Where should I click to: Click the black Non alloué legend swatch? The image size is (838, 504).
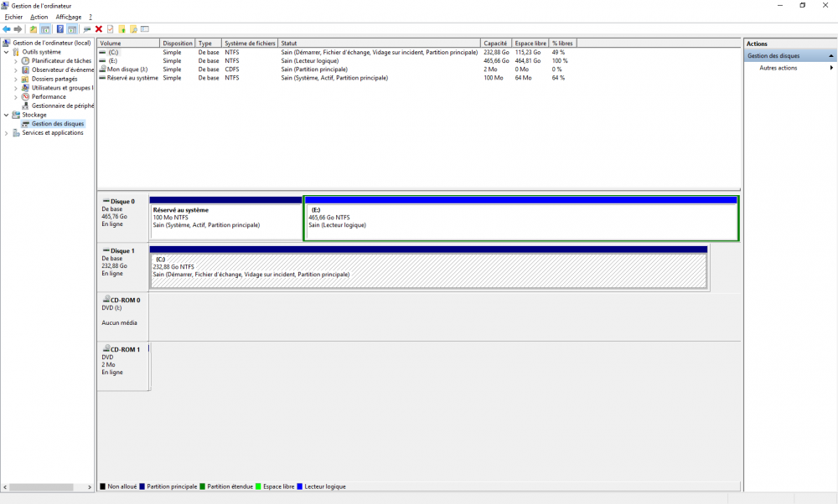pyautogui.click(x=102, y=486)
